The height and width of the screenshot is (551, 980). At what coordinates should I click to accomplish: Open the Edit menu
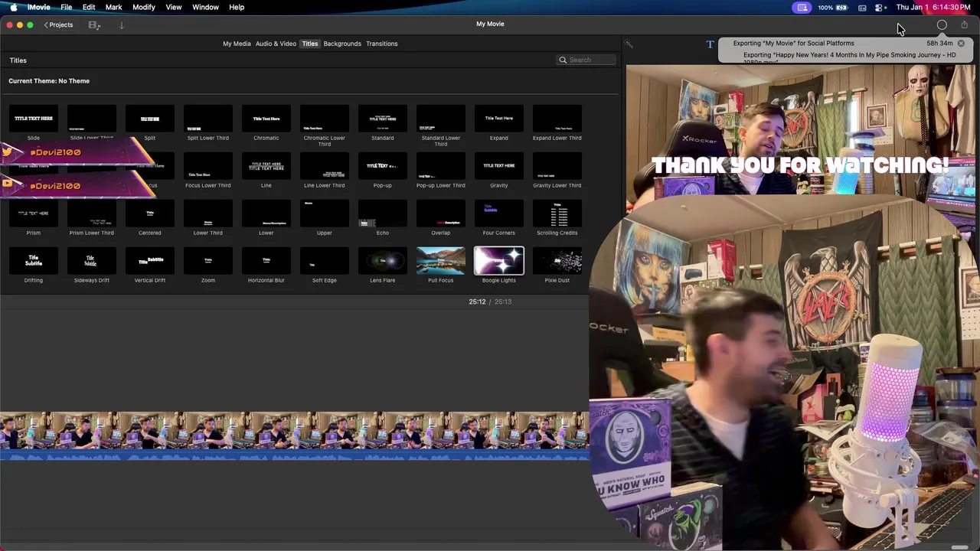click(x=89, y=7)
